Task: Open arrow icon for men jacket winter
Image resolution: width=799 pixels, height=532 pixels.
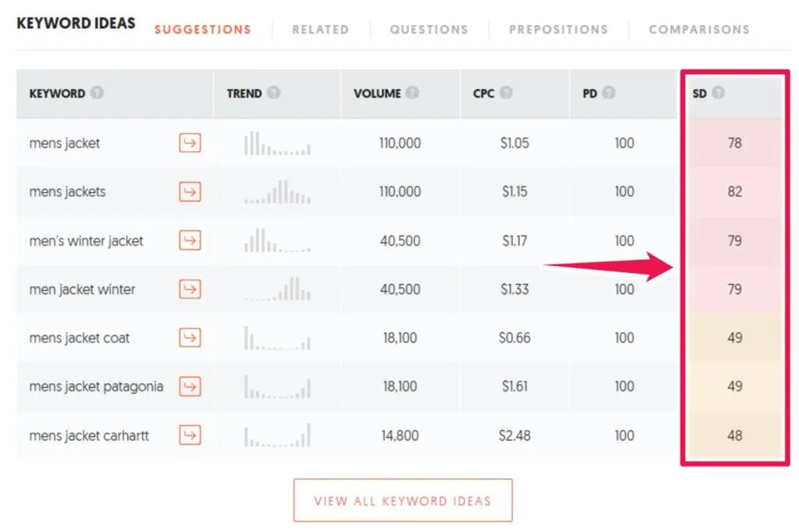Action: (190, 289)
